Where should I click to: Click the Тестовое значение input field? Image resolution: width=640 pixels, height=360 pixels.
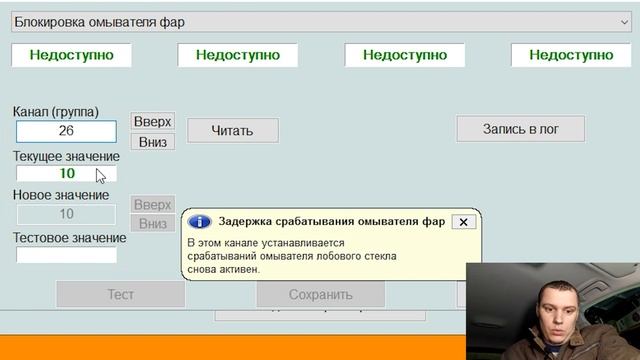click(66, 255)
